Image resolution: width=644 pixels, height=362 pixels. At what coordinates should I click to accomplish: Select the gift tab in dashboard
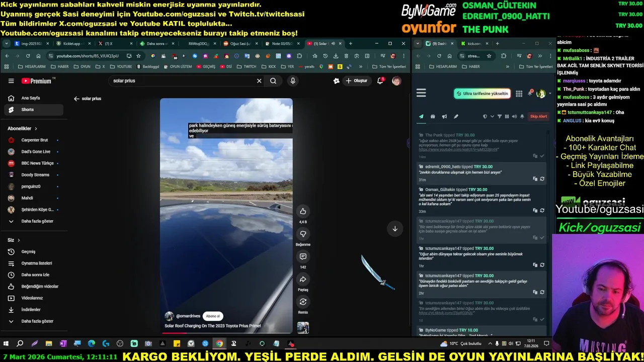point(433,117)
